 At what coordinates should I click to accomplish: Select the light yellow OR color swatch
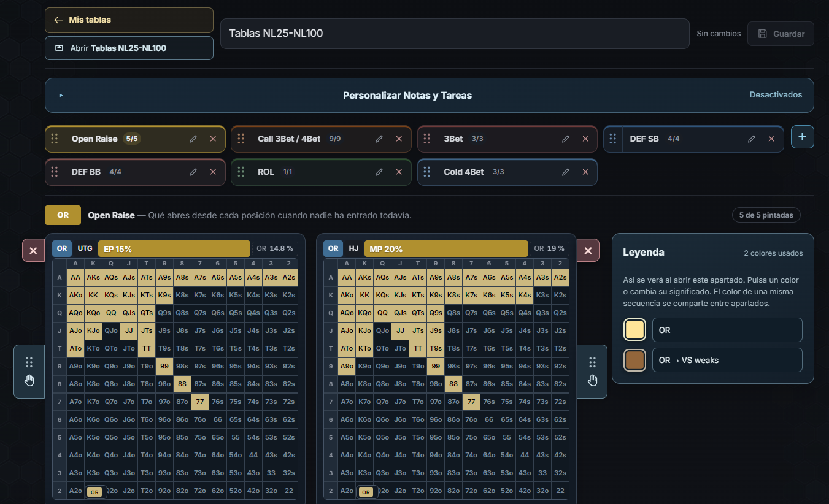tap(634, 330)
